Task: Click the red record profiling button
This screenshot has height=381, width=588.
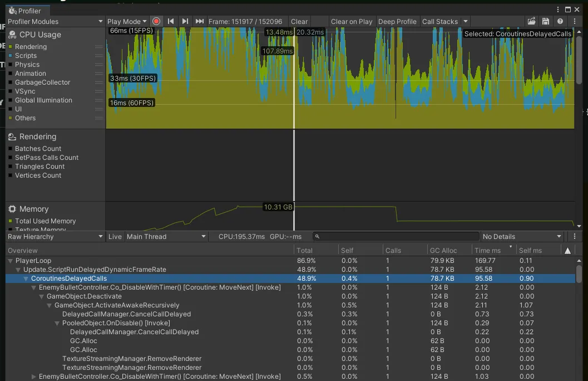Action: (156, 21)
